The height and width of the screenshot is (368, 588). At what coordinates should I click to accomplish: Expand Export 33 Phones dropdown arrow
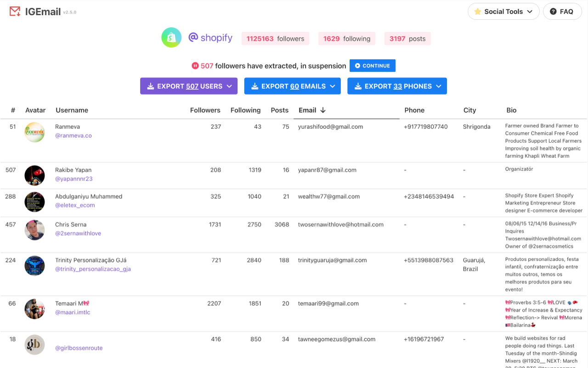click(439, 86)
